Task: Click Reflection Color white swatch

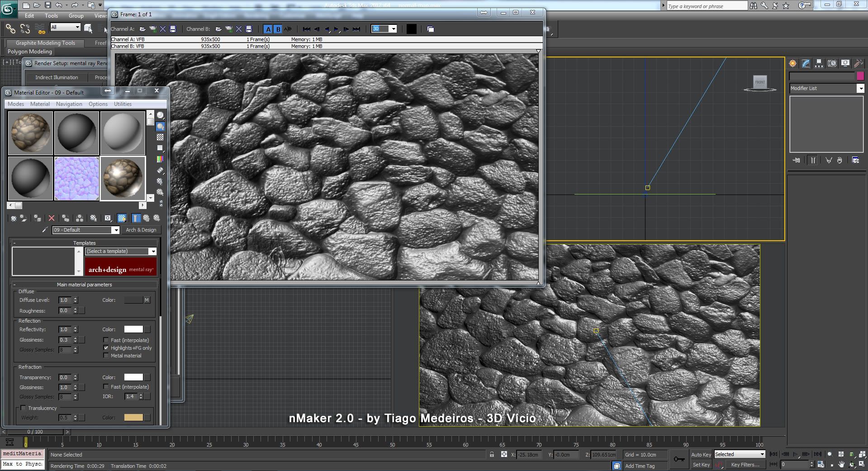Action: (133, 329)
